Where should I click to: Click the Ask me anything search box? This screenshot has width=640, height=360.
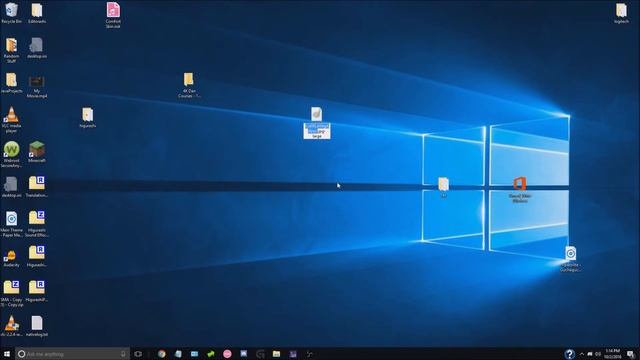(x=73, y=354)
